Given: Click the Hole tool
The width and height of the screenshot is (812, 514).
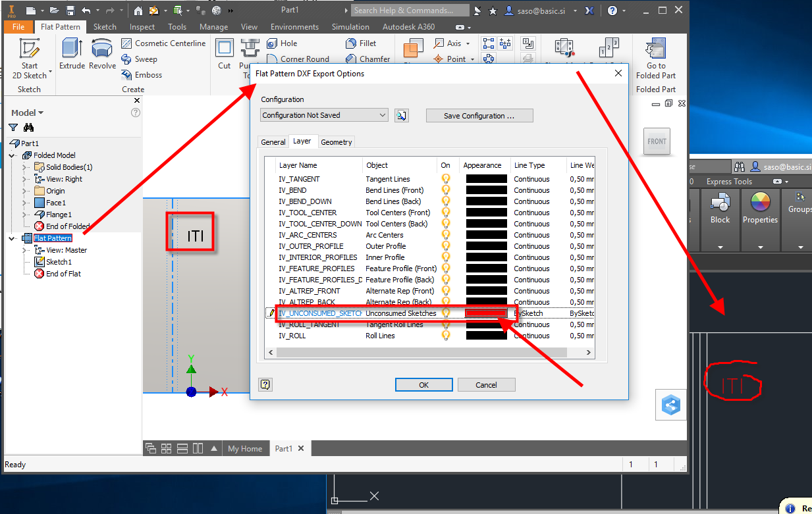Looking at the screenshot, I should click(x=282, y=43).
